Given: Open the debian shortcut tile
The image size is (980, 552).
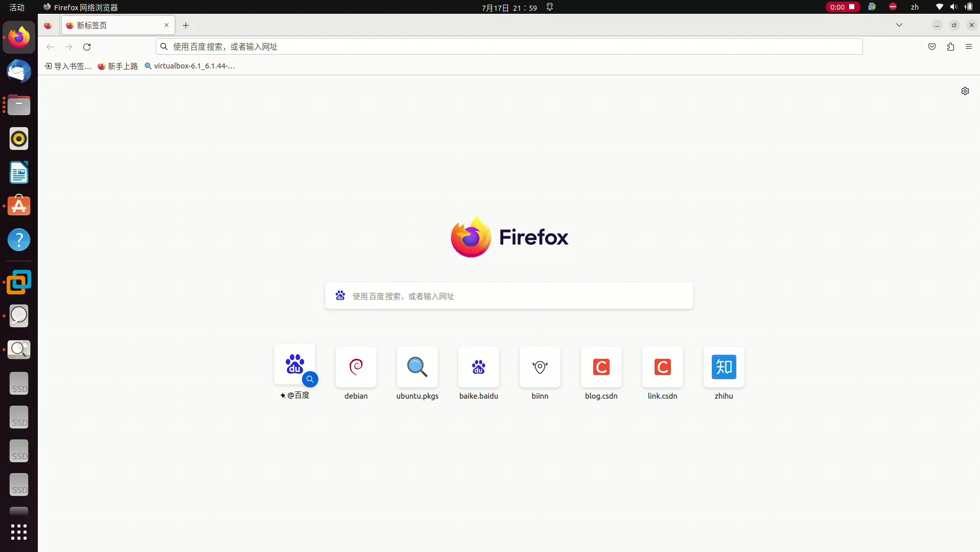Looking at the screenshot, I should [356, 367].
